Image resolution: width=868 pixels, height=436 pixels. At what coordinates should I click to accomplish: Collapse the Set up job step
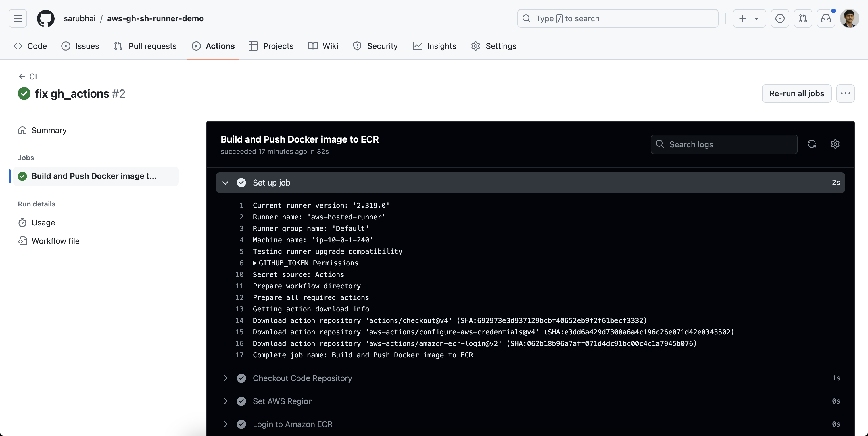click(225, 183)
